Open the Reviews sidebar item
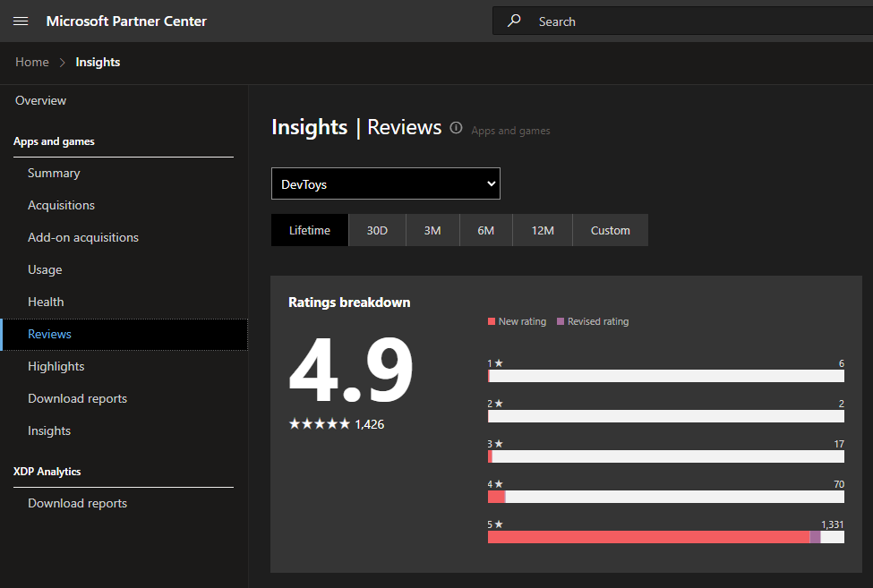The image size is (873, 588). (x=49, y=334)
